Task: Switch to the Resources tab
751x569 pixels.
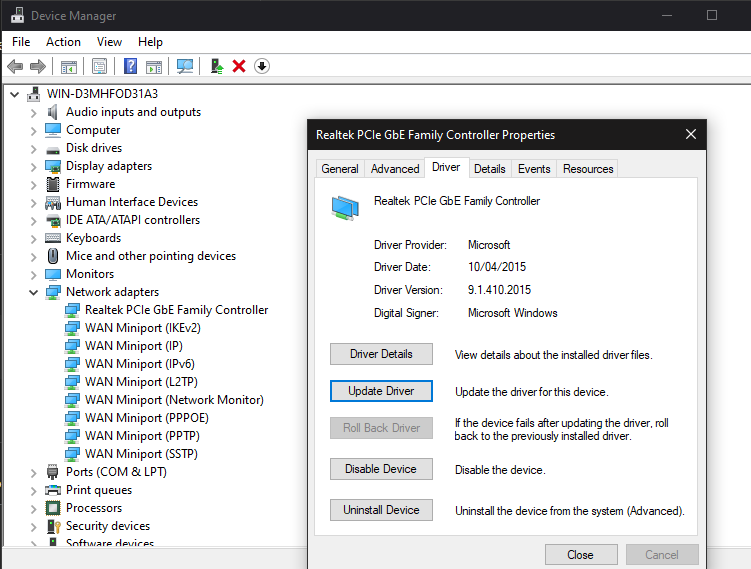Action: pos(588,169)
